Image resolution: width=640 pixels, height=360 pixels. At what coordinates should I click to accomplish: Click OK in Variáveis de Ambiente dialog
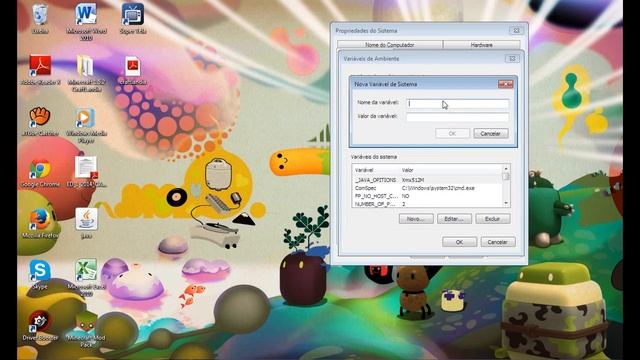pos(459,242)
